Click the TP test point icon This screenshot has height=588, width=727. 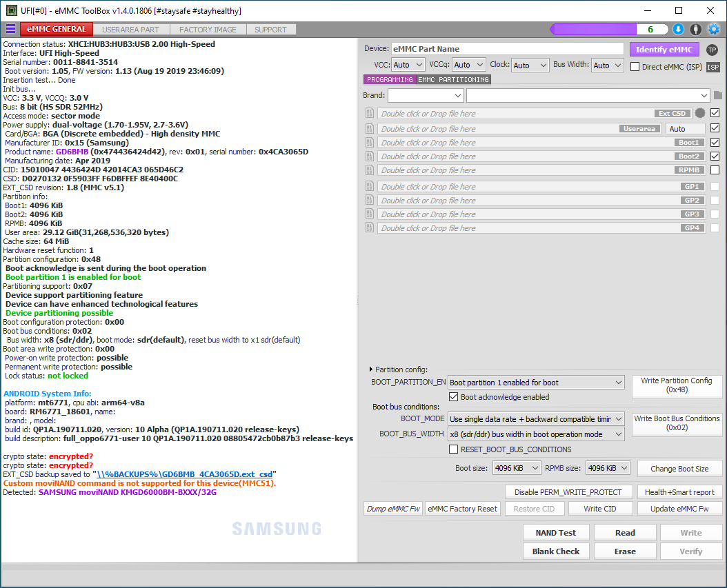click(712, 50)
